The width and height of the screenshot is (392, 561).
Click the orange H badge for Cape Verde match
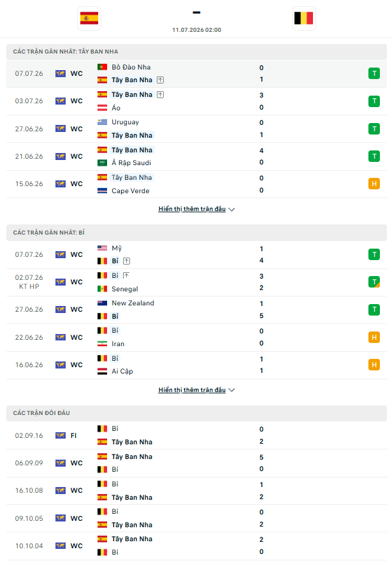tap(374, 184)
